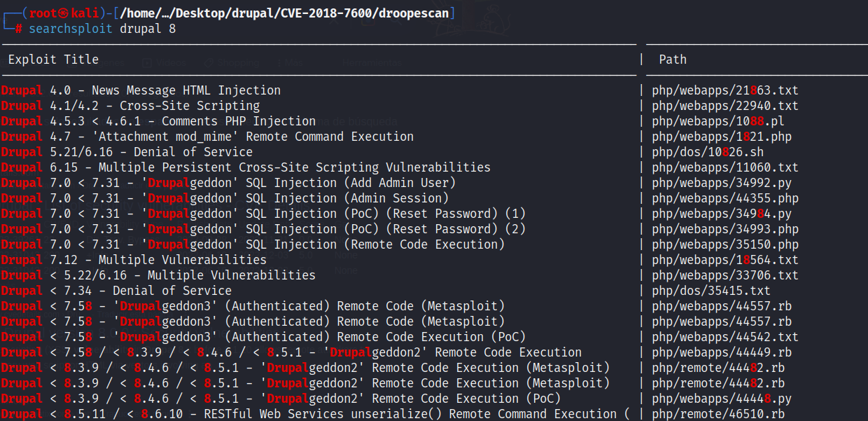The image size is (868, 421).
Task: Click path php/webapps/22940.txt
Action: [725, 106]
